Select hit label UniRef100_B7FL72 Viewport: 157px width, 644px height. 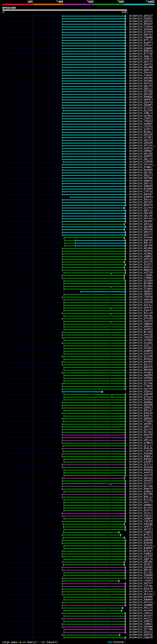[x=141, y=40]
